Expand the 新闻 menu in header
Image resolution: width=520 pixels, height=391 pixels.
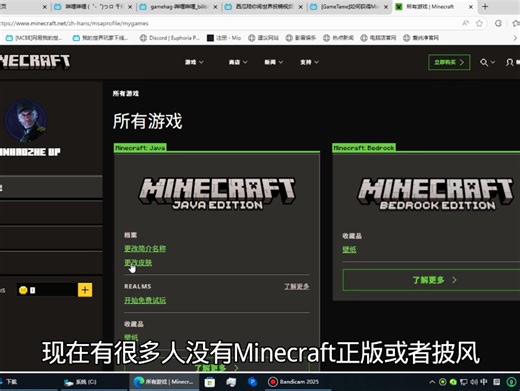[273, 62]
